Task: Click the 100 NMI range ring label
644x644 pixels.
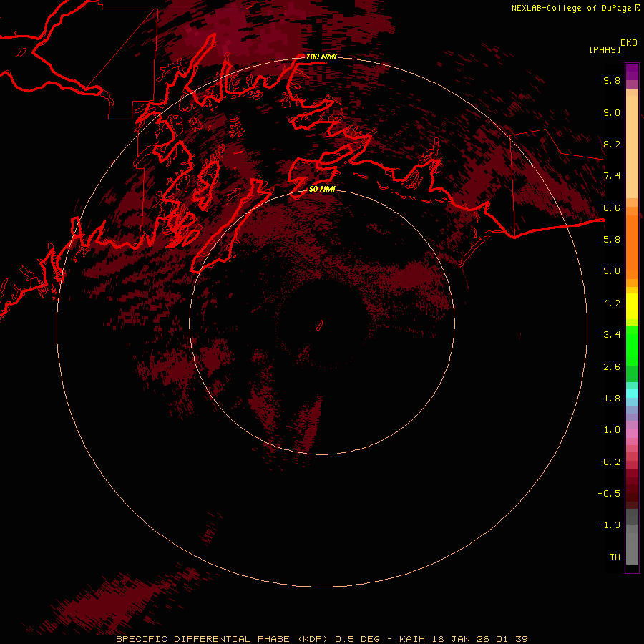Action: point(321,57)
